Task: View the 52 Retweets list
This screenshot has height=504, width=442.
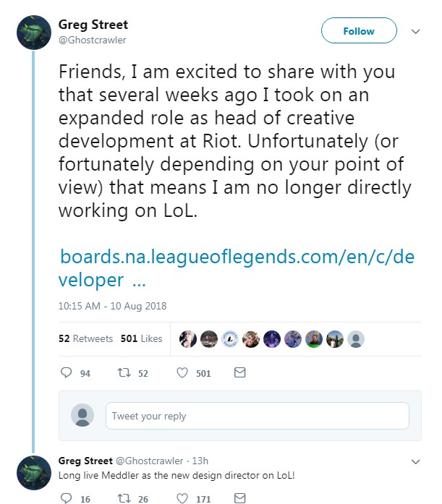Action: click(x=85, y=338)
